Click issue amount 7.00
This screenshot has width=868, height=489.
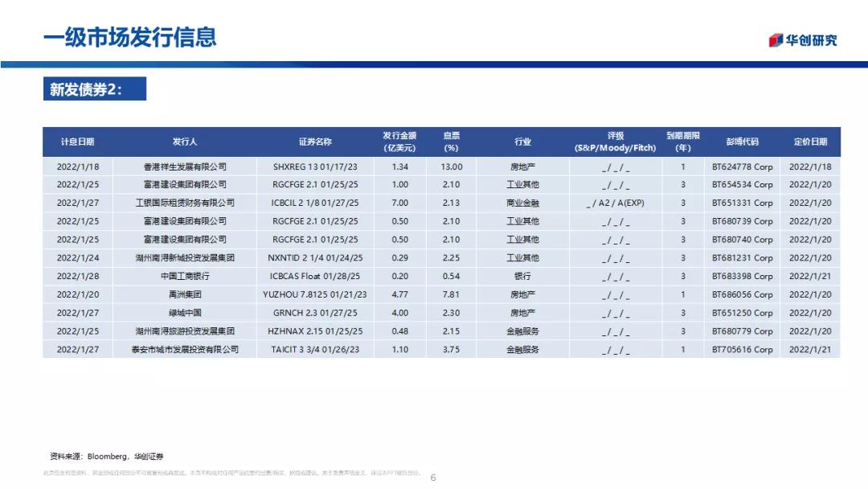pyautogui.click(x=399, y=203)
